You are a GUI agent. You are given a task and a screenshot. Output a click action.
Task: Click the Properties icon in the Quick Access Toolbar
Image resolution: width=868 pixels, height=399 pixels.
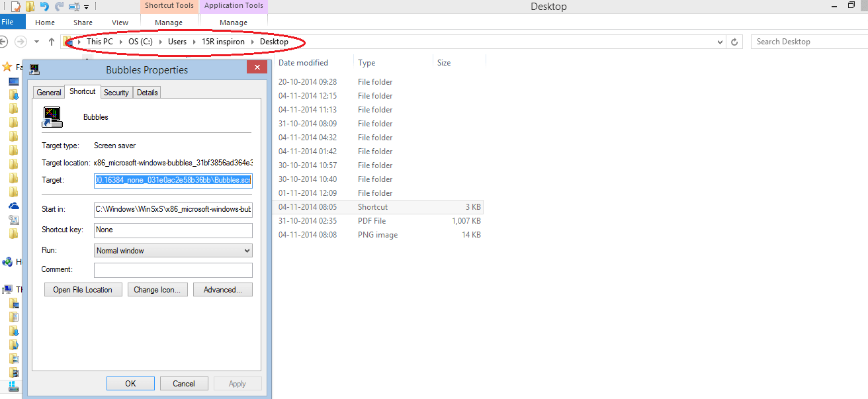pyautogui.click(x=16, y=7)
